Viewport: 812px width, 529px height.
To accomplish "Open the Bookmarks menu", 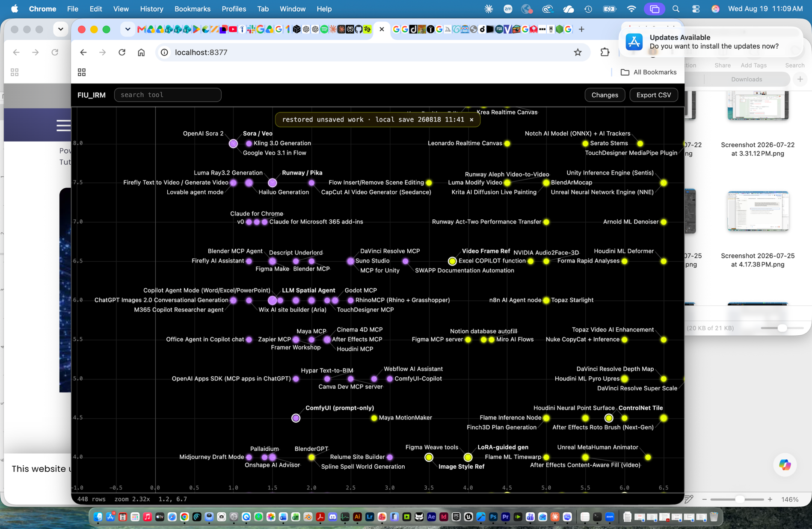I will [193, 9].
